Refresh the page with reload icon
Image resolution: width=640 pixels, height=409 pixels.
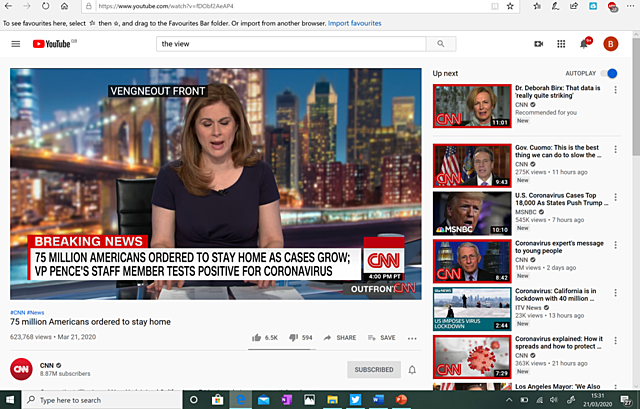(x=46, y=6)
